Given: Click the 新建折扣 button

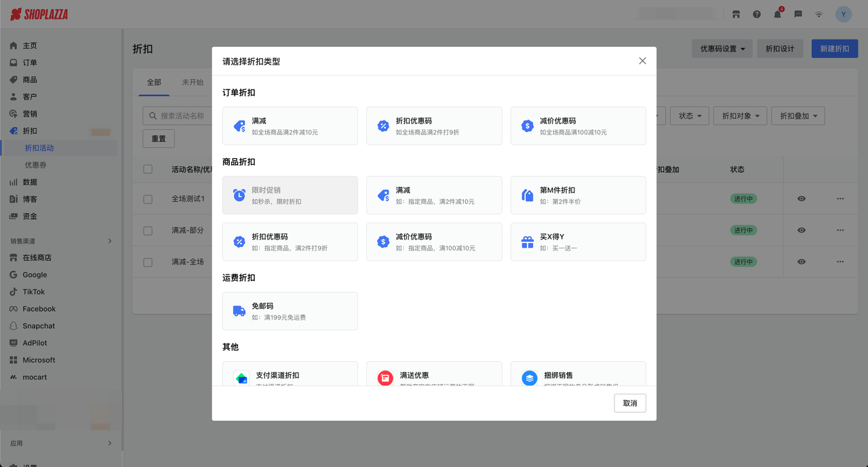Looking at the screenshot, I should pyautogui.click(x=834, y=48).
